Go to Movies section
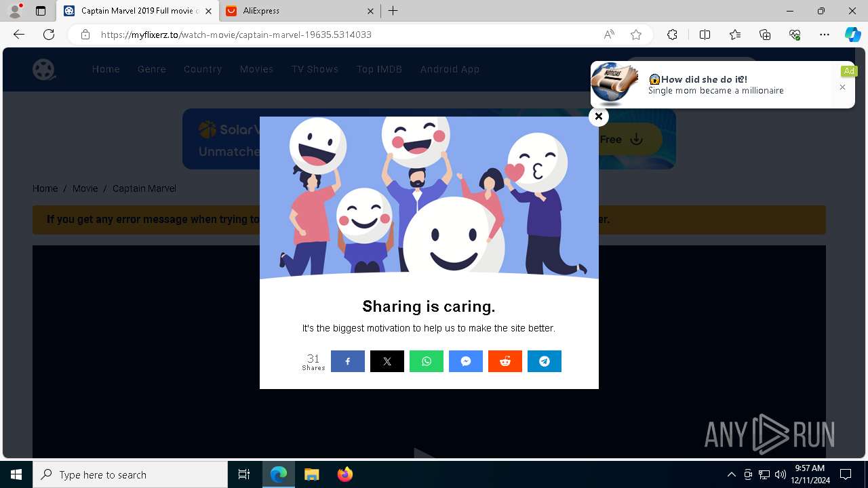The height and width of the screenshot is (488, 868). 256,69
